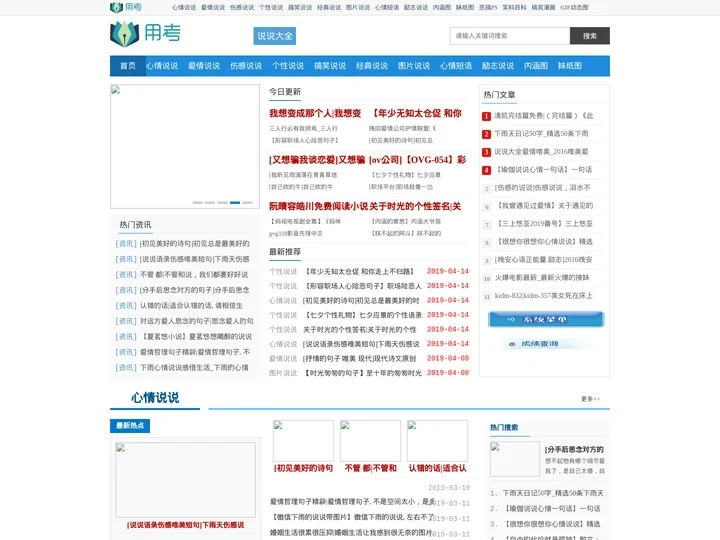
Task: Open 励志说说 in the blue navigation bar
Action: coord(498,66)
